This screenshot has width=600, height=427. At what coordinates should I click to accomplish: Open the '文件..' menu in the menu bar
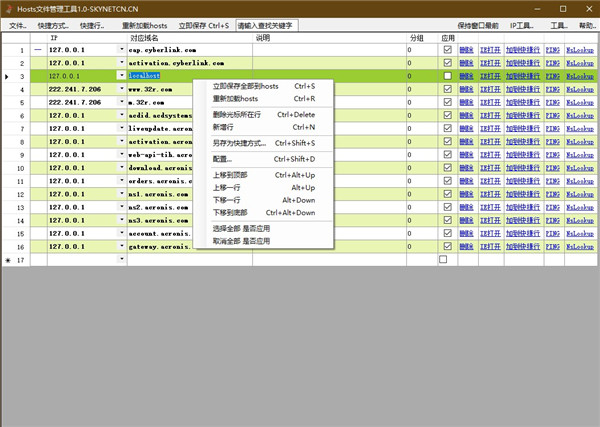[17, 24]
